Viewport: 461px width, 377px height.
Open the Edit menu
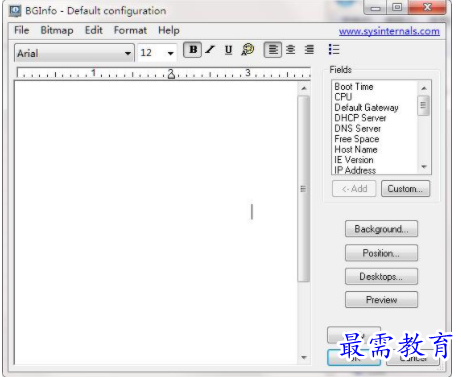[x=94, y=30]
